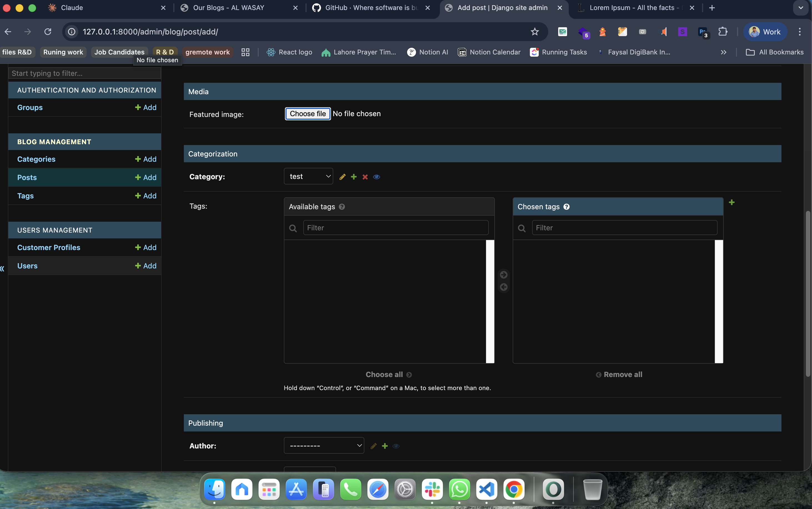Add another author with the green plus icon
The width and height of the screenshot is (812, 509).
(x=385, y=446)
